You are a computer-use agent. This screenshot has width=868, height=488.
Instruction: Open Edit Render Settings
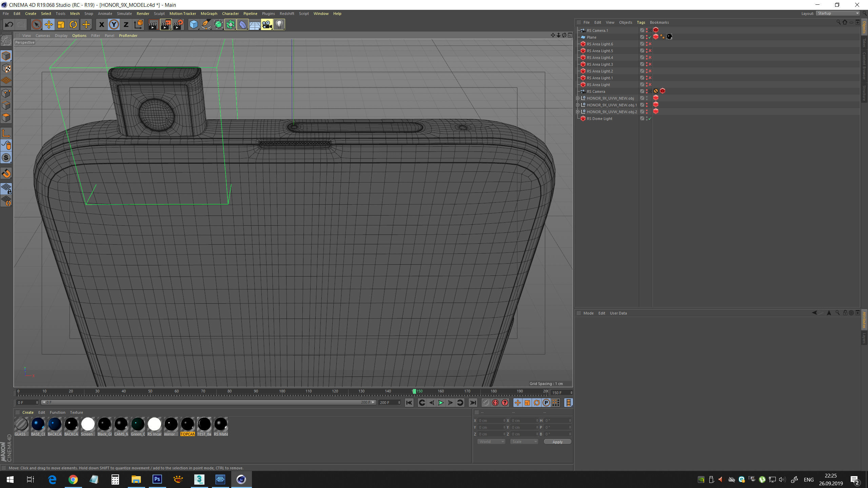pos(178,24)
